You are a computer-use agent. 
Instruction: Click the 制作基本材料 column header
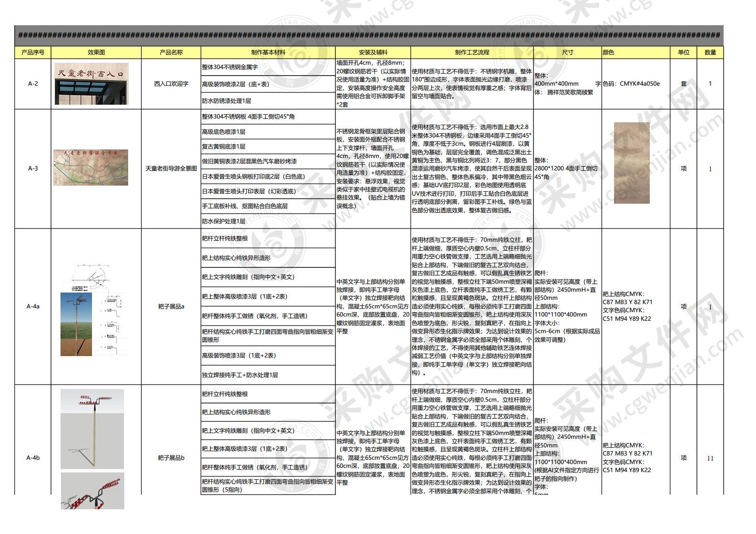pos(268,52)
